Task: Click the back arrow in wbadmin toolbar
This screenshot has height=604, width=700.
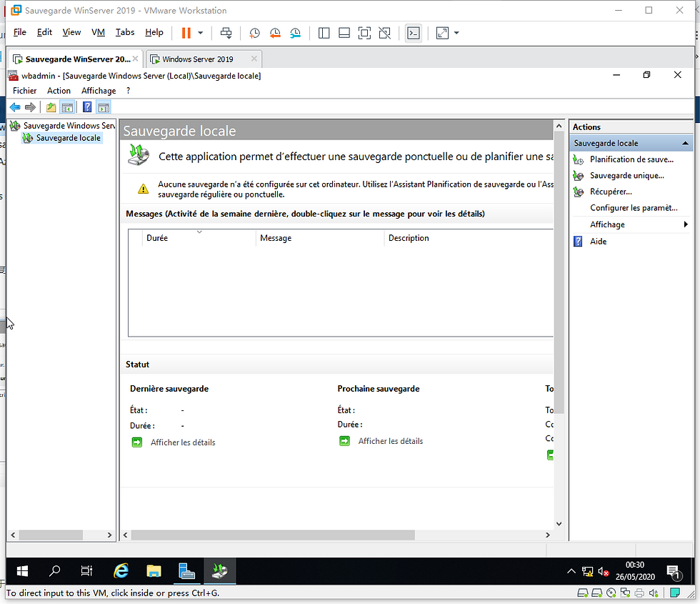Action: 15,107
